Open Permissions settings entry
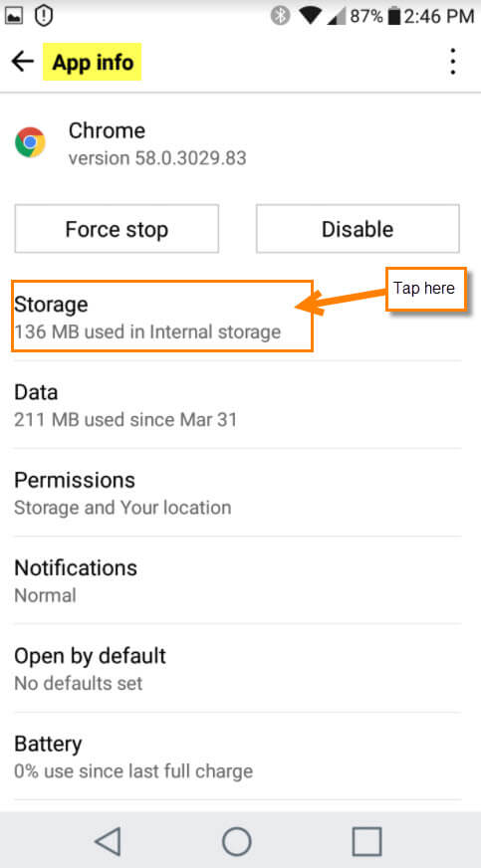The image size is (481, 868). click(237, 492)
